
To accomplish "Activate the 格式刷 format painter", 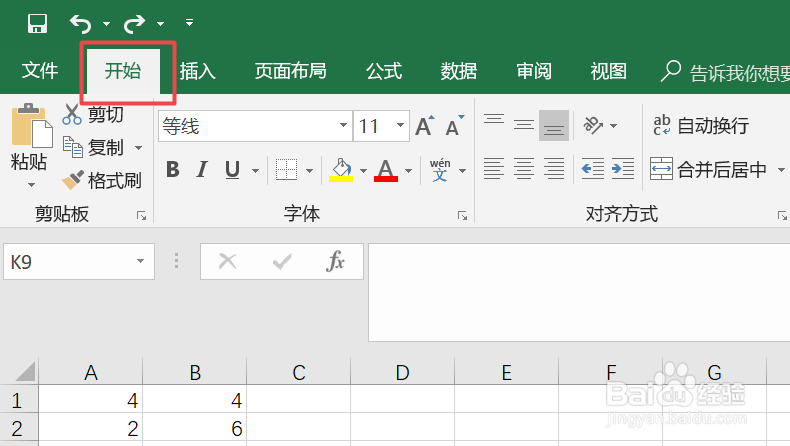I will tap(102, 180).
